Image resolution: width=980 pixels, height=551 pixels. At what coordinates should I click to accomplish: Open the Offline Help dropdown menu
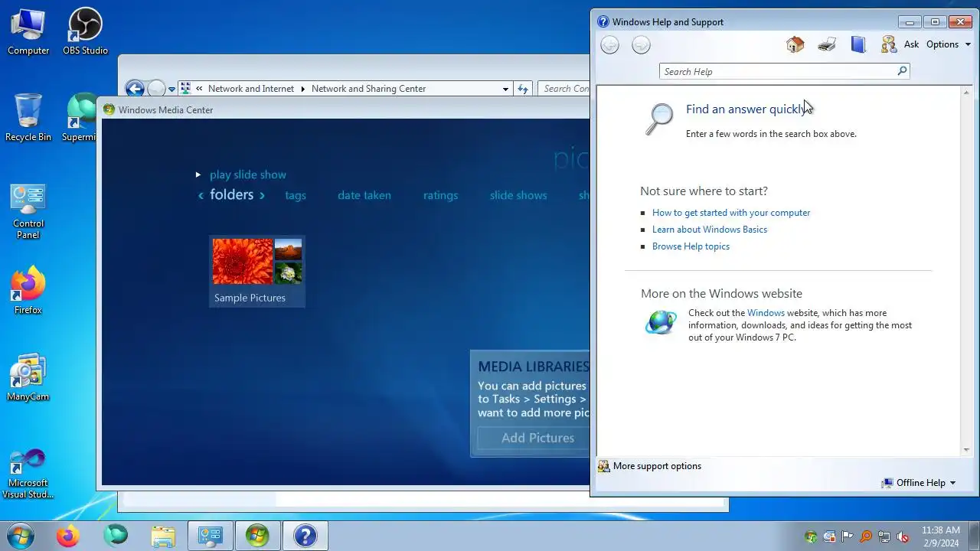919,483
